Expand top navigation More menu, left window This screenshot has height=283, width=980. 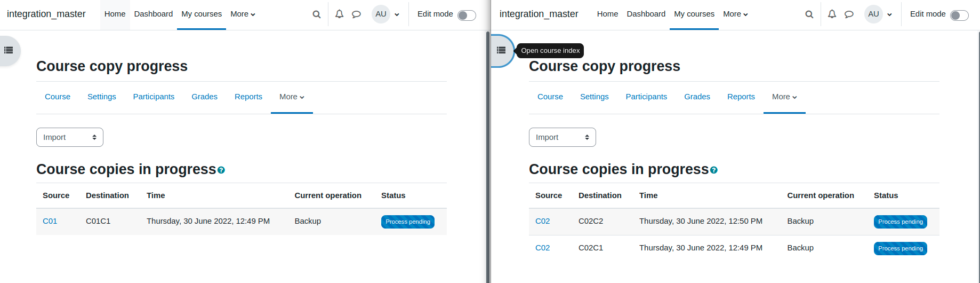coord(243,14)
